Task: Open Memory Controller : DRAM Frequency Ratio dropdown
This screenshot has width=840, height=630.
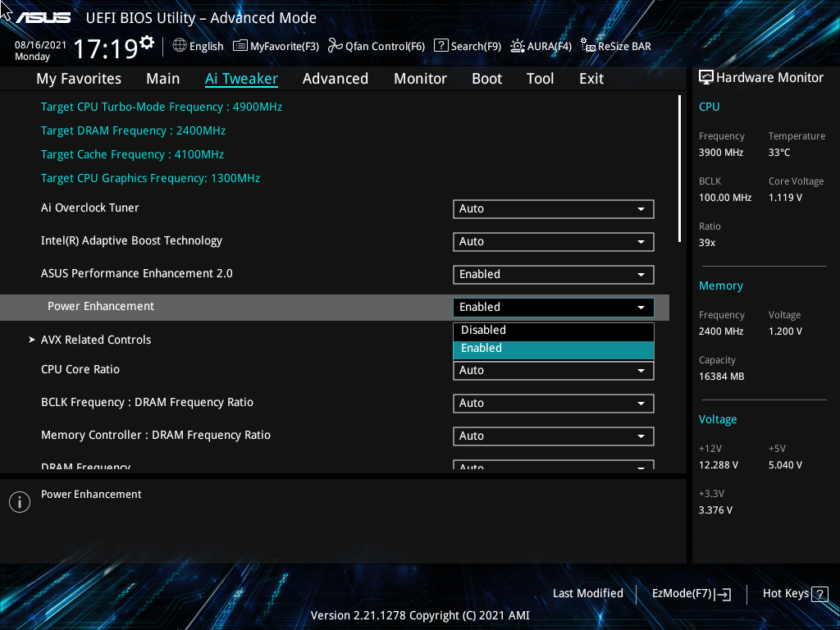Action: (554, 436)
